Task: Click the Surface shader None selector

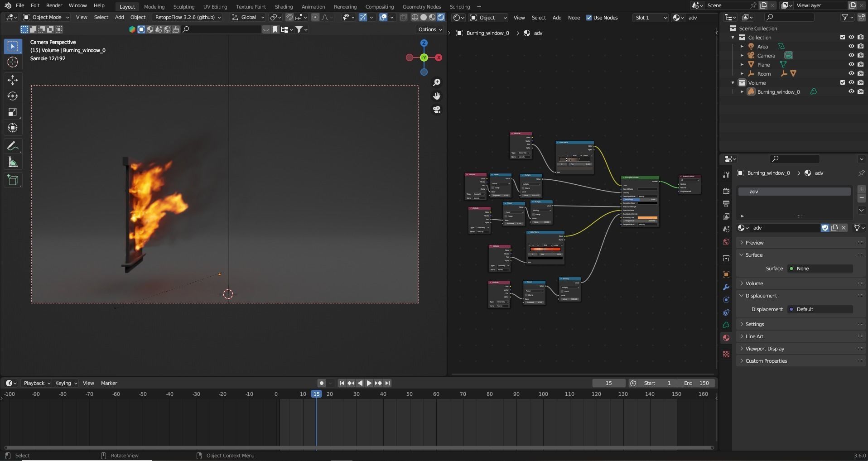Action: (820, 269)
